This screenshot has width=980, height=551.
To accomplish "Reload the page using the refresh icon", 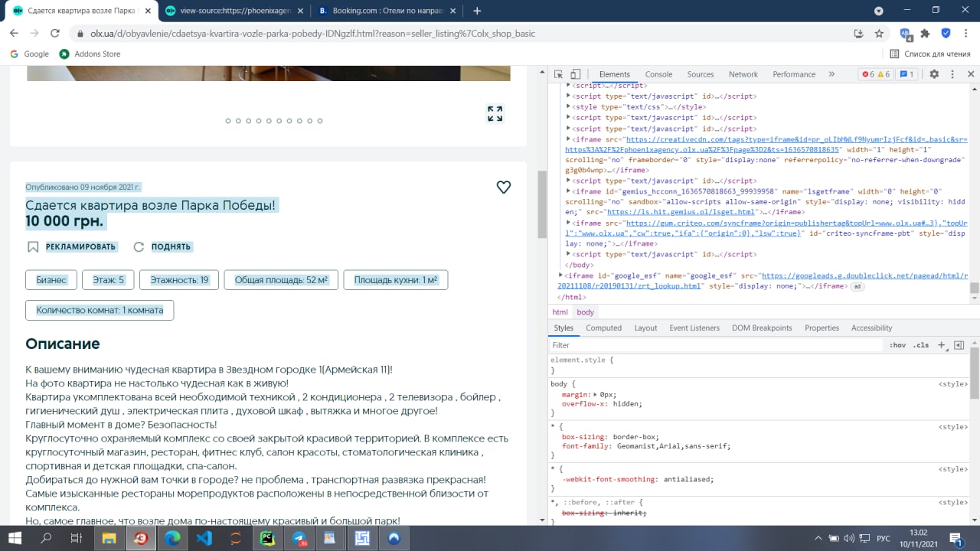I will coord(55,34).
